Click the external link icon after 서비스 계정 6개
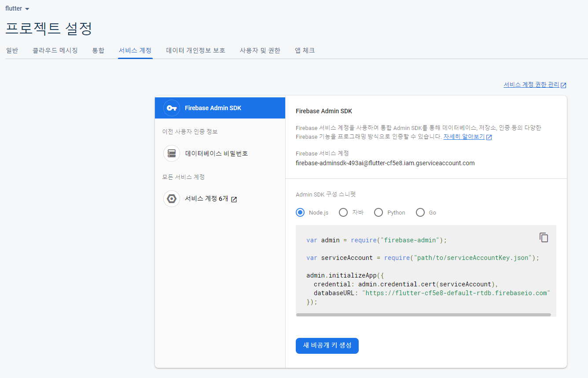Viewport: 588px width, 378px height. 234,199
